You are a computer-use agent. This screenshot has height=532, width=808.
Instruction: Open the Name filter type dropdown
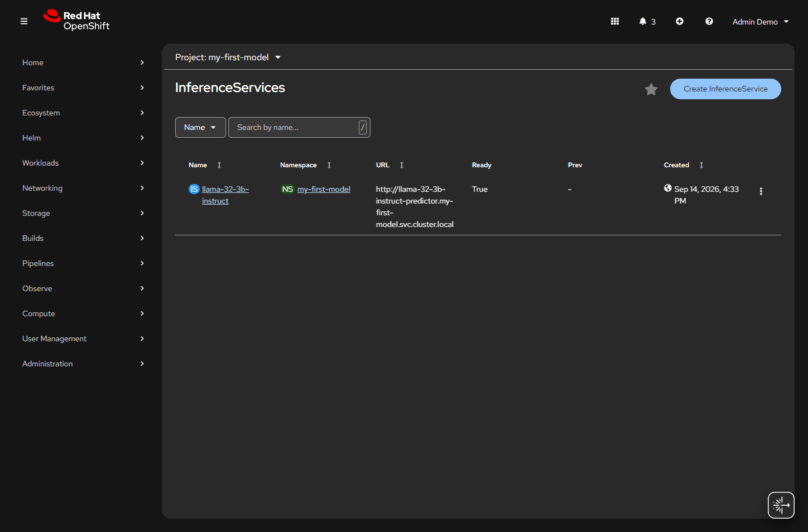(200, 127)
